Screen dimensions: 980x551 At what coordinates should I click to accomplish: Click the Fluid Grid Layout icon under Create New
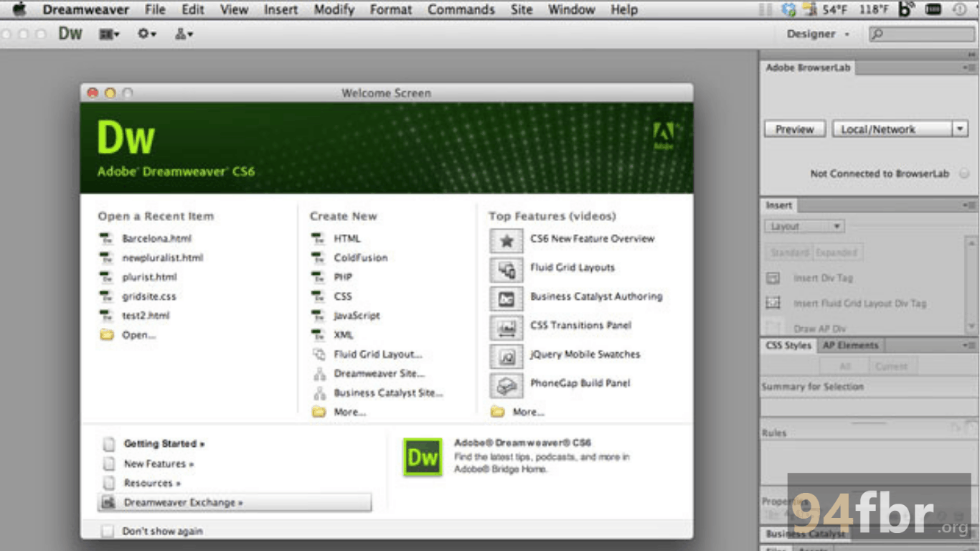(319, 354)
